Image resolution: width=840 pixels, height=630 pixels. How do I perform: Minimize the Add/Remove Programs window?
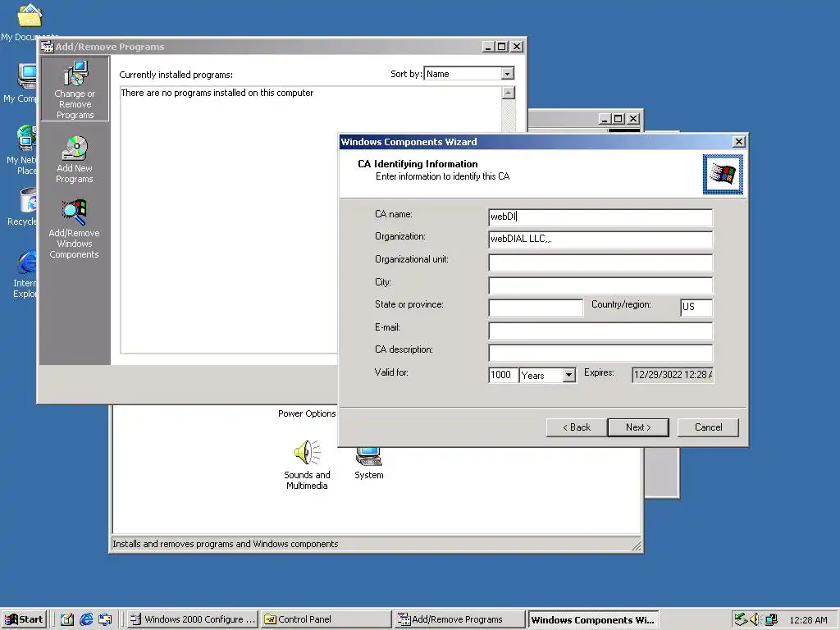pyautogui.click(x=488, y=47)
